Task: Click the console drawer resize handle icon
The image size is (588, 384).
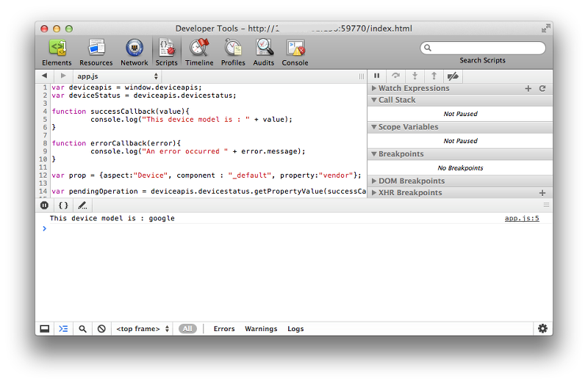Action: pos(546,205)
